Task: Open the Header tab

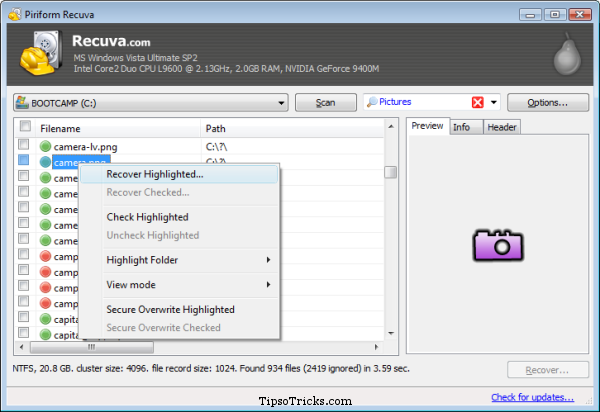Action: click(502, 127)
